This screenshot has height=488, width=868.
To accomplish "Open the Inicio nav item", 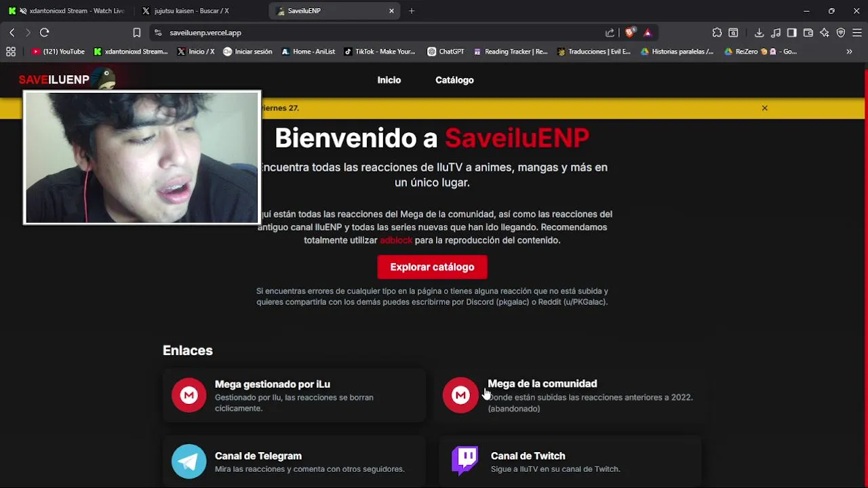I will pyautogui.click(x=389, y=80).
